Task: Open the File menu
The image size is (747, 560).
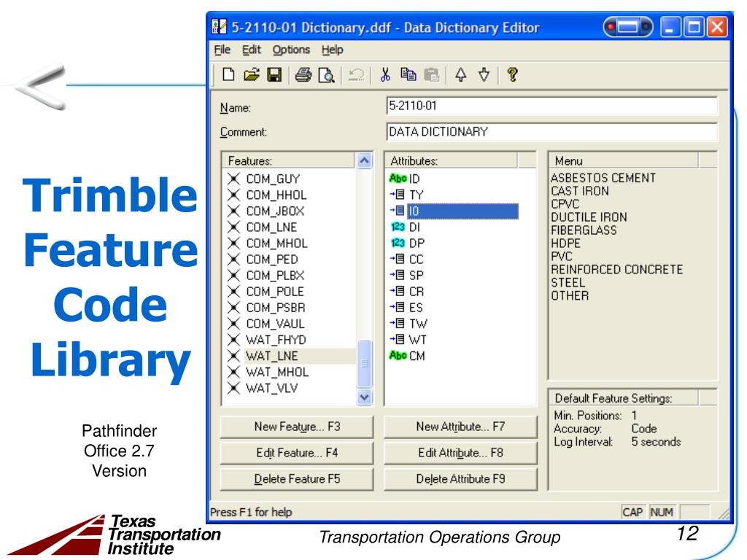Action: coord(222,50)
